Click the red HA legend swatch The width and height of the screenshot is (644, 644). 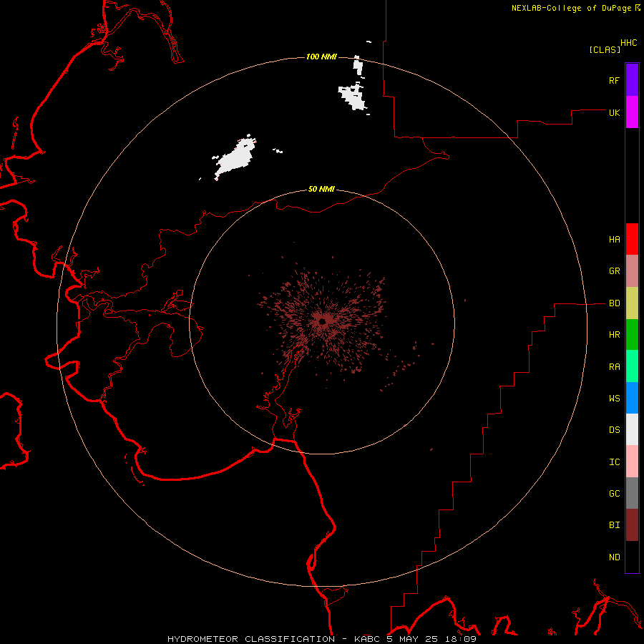[x=632, y=239]
